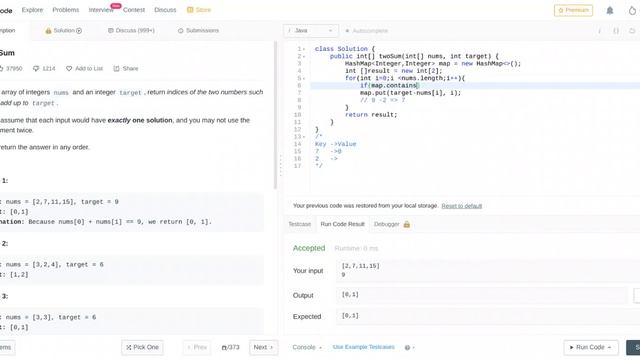Viewport: 640px width, 360px height.
Task: Switch to the Submissions tab
Action: (198, 31)
